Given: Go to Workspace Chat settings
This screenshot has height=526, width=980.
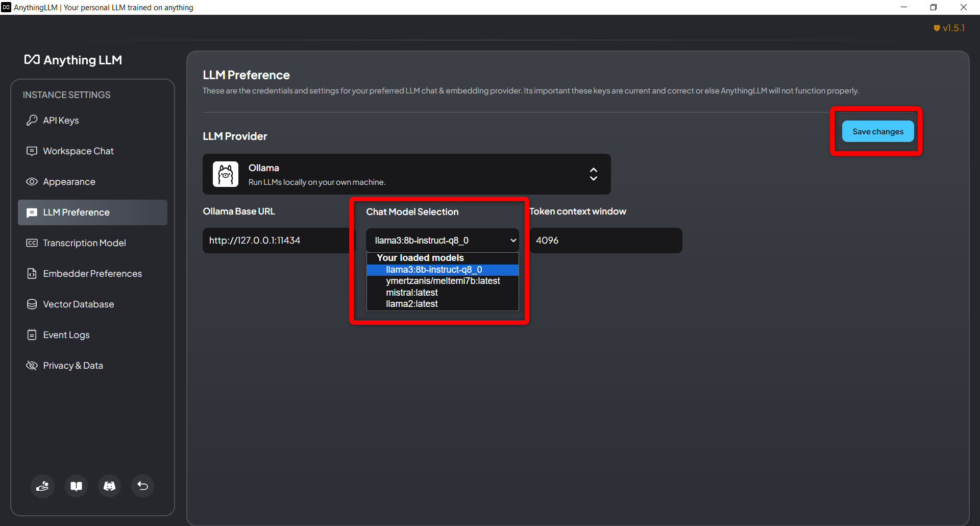Looking at the screenshot, I should coord(78,151).
